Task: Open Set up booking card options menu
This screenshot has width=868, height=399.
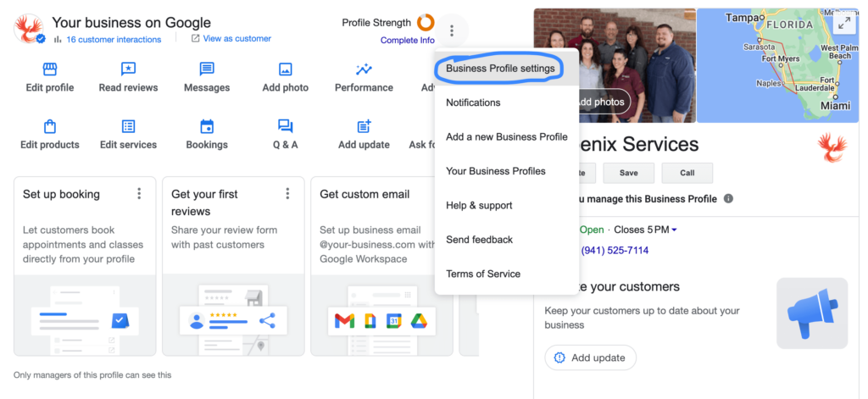Action: click(x=139, y=194)
